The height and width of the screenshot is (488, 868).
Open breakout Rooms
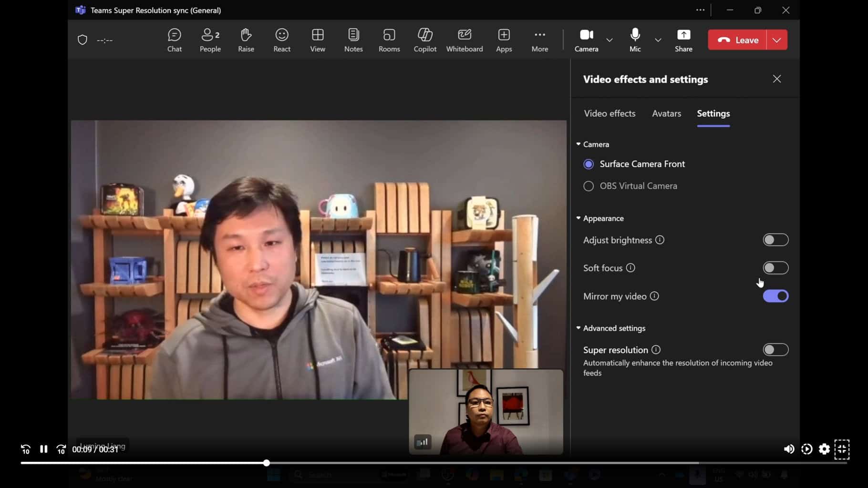point(389,40)
